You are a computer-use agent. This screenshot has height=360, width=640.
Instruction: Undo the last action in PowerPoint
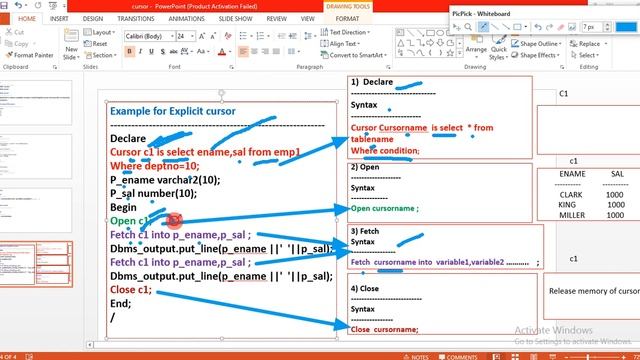click(x=18, y=6)
